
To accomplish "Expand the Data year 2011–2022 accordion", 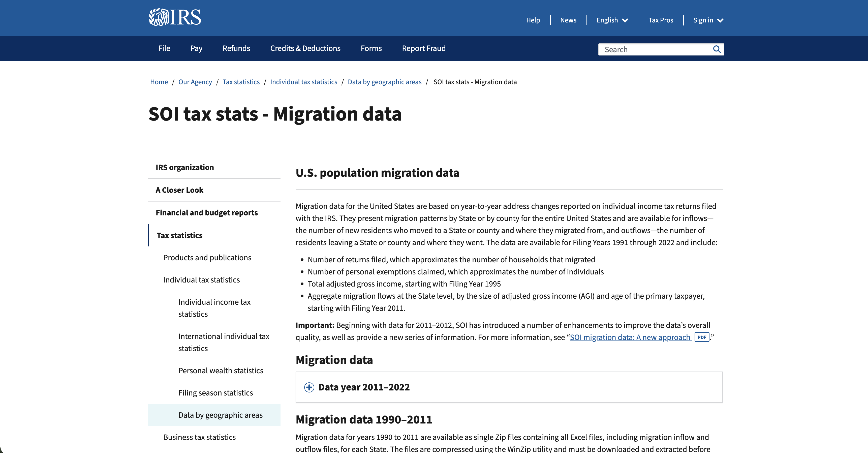I will coord(364,387).
